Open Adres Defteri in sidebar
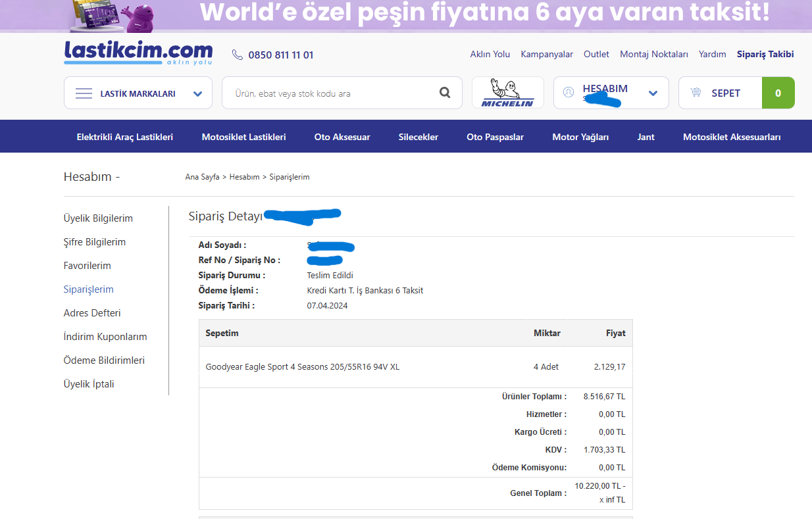 (92, 313)
